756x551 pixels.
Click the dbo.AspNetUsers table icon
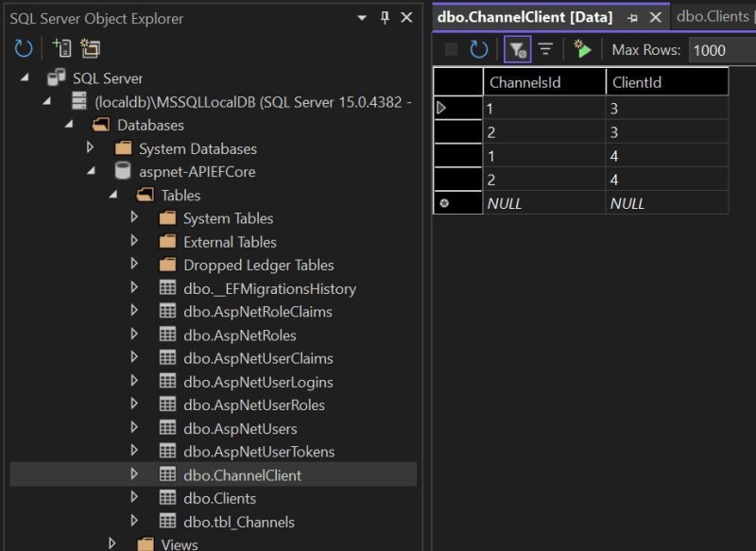168,428
